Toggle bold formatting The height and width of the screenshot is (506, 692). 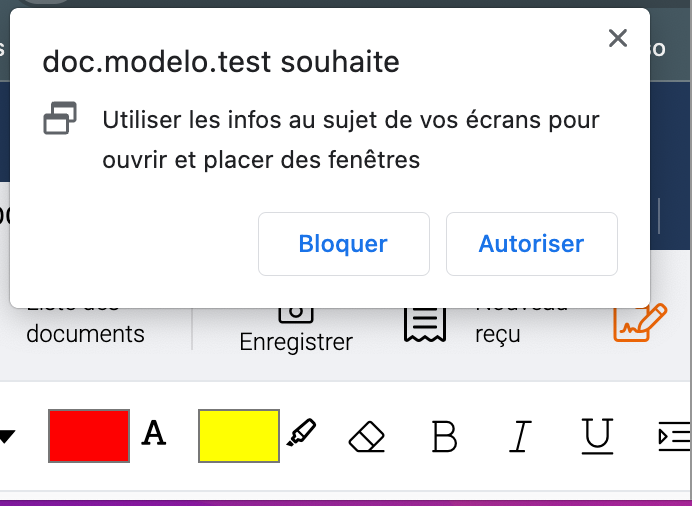pos(444,436)
